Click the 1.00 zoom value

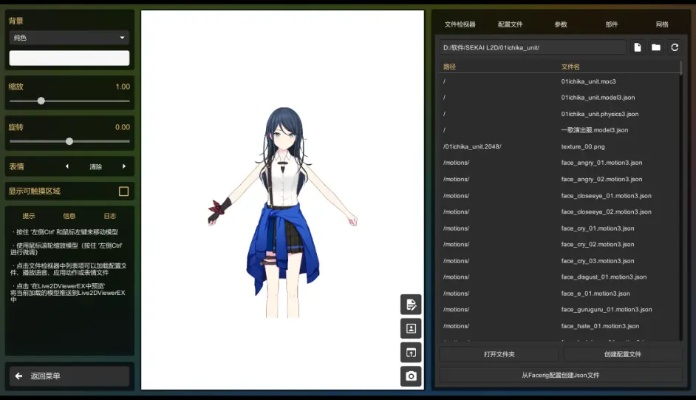click(123, 87)
